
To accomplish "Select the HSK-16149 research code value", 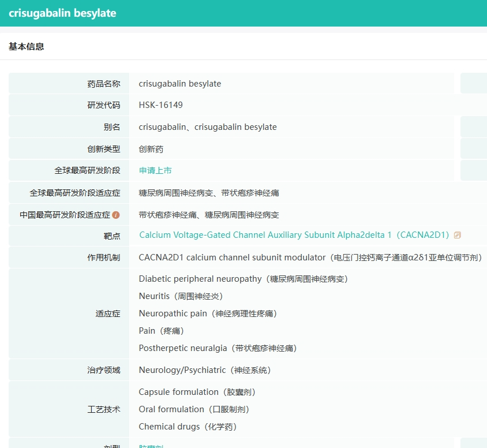I will pyautogui.click(x=160, y=105).
